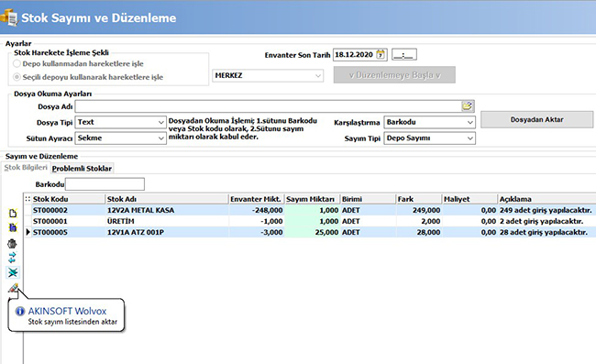Screen dimensions: 596x364
Task: Select 'Depo kullanmadan hareketlere işle' radio option
Action: click(17, 63)
